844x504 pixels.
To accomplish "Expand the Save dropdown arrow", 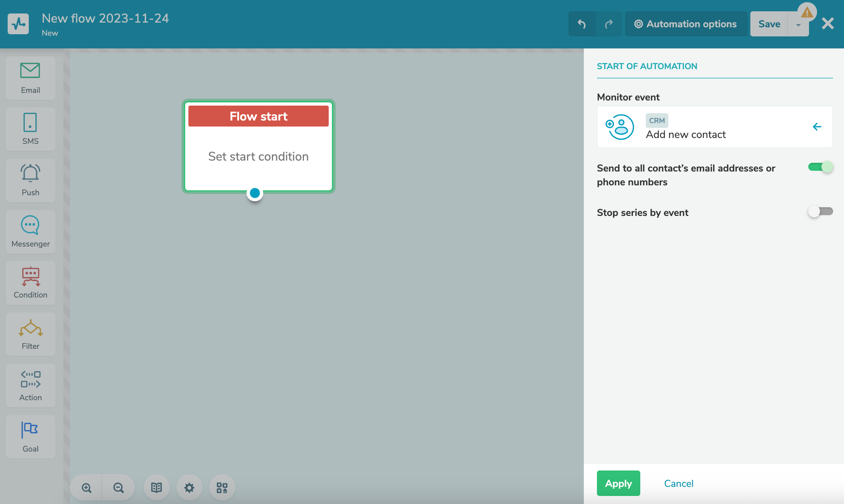I will click(798, 25).
